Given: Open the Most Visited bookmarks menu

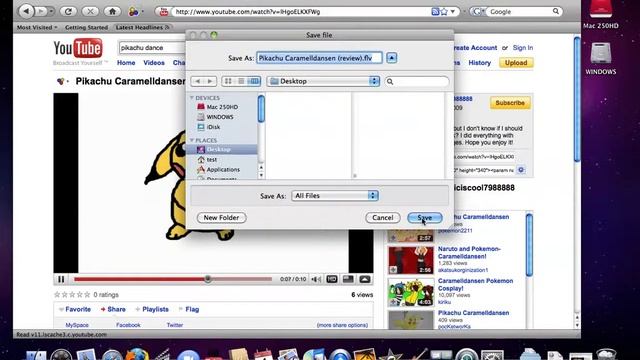Looking at the screenshot, I should (37, 27).
